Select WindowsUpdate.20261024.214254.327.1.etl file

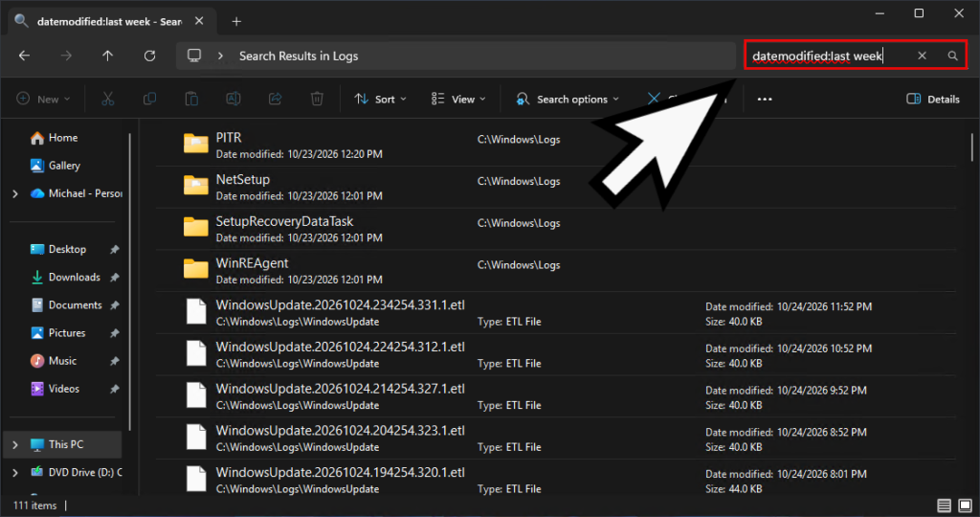point(556,396)
